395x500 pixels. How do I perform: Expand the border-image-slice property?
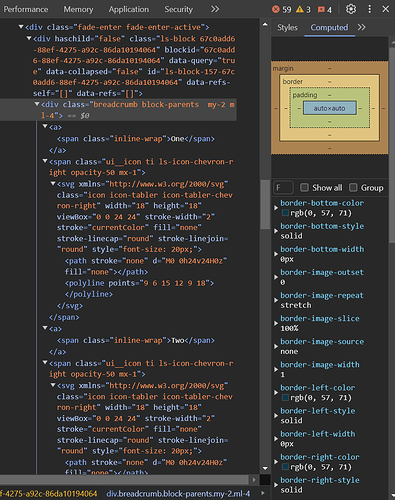pos(276,323)
